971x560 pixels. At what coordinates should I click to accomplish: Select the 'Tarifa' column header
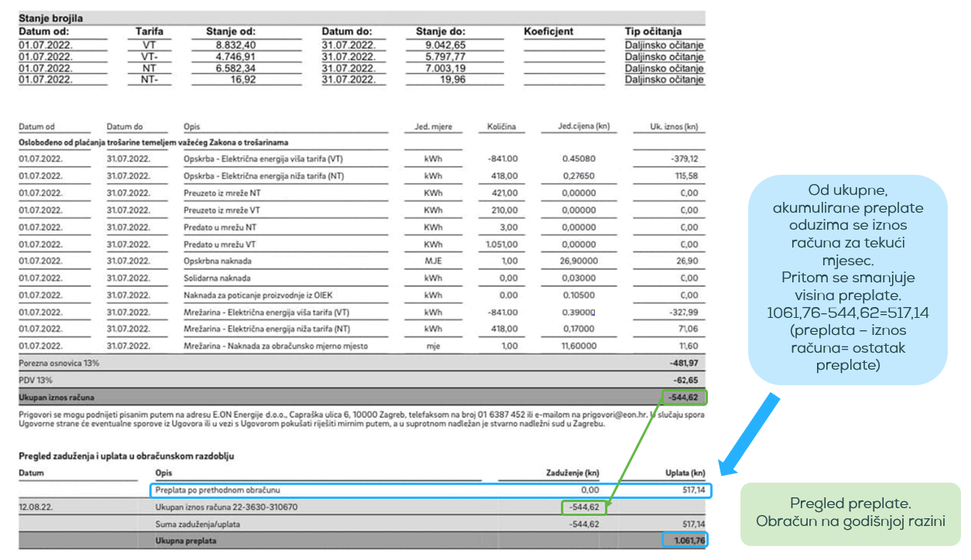tap(149, 32)
